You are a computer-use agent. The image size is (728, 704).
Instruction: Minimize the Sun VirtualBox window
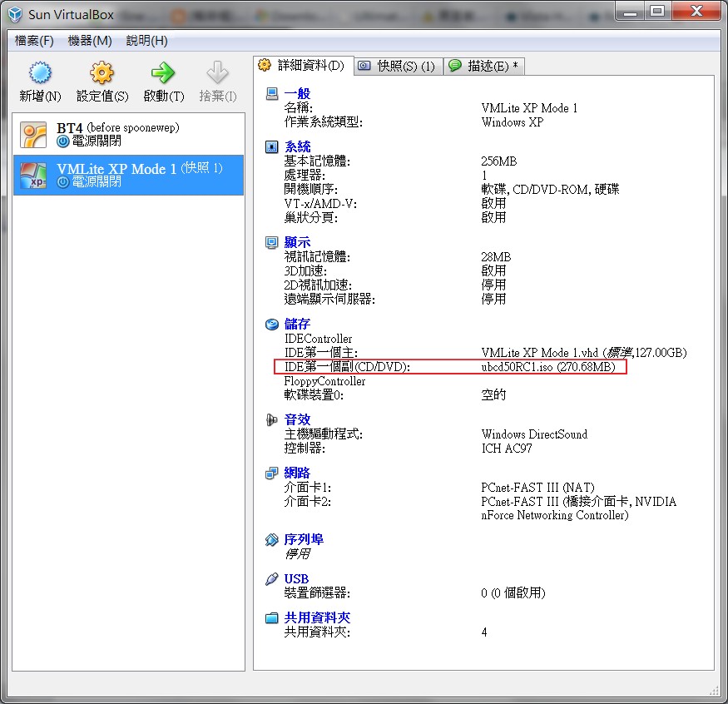tap(630, 11)
